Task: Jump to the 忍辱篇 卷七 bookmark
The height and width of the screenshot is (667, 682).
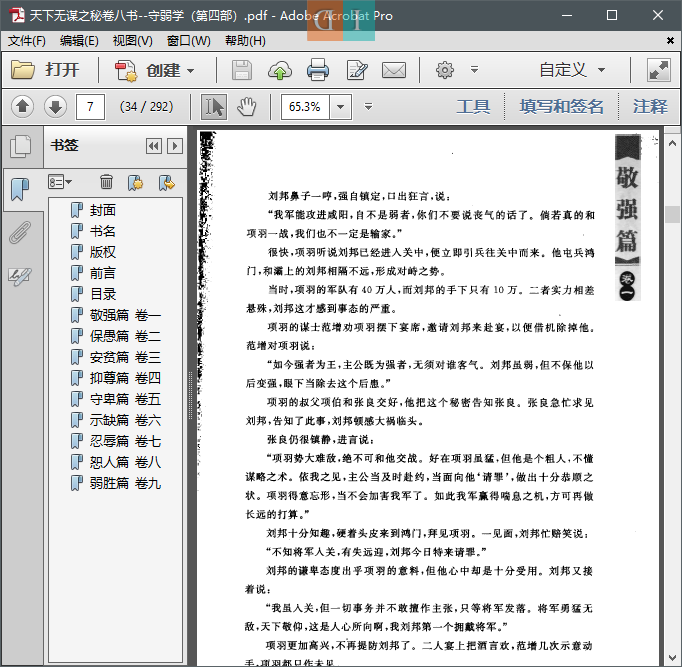Action: [125, 441]
